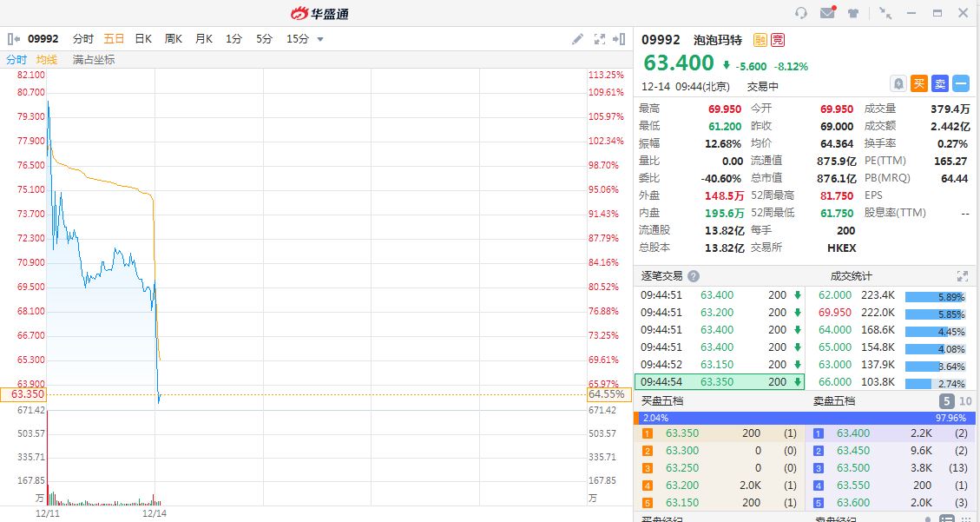Open the mail inbox with notification
980x522 pixels.
coord(827,13)
